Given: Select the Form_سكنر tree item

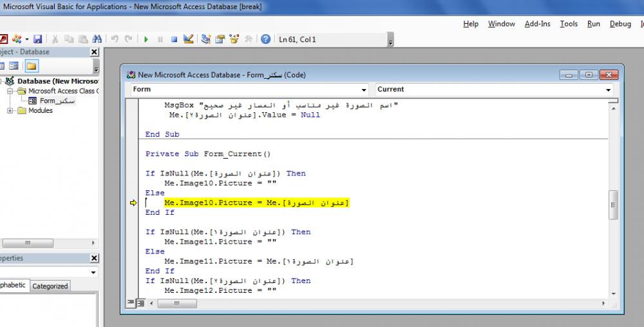Looking at the screenshot, I should [x=57, y=101].
